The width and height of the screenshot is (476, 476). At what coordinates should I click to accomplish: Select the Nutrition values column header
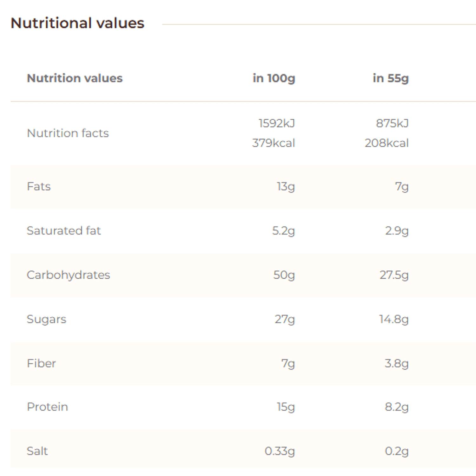[75, 78]
